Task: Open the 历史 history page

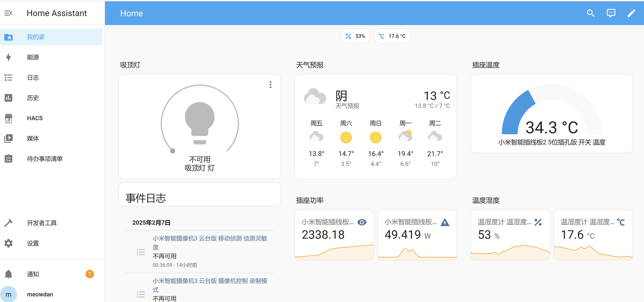Action: [51, 98]
